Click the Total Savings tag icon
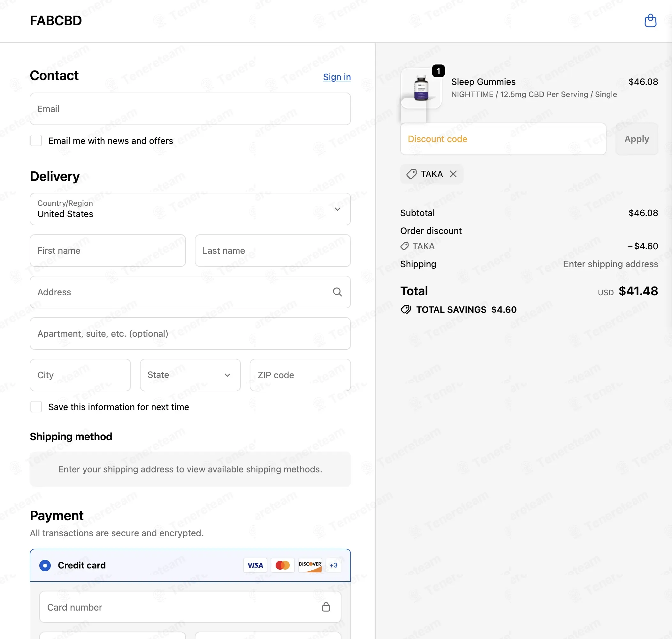The height and width of the screenshot is (639, 672). pyautogui.click(x=406, y=309)
